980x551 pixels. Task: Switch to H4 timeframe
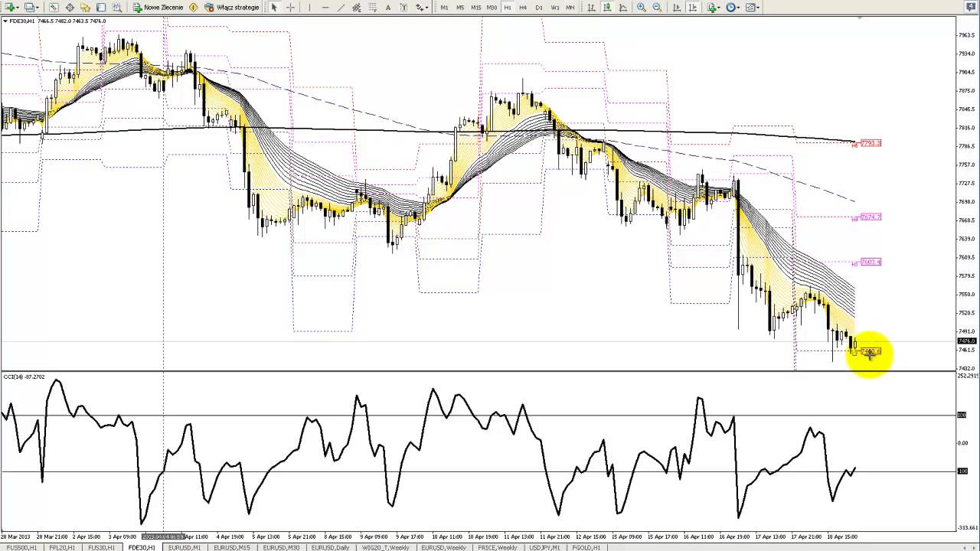(523, 7)
